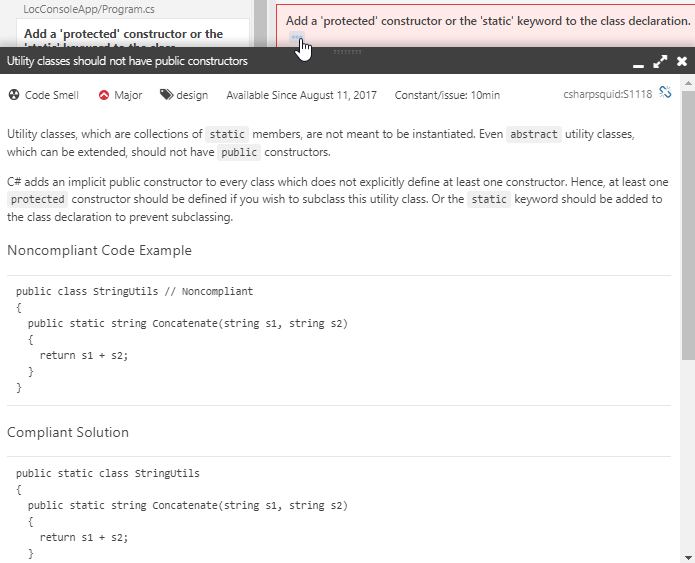Click the design tag icon
Screen dimensions: 695x563
click(x=167, y=94)
